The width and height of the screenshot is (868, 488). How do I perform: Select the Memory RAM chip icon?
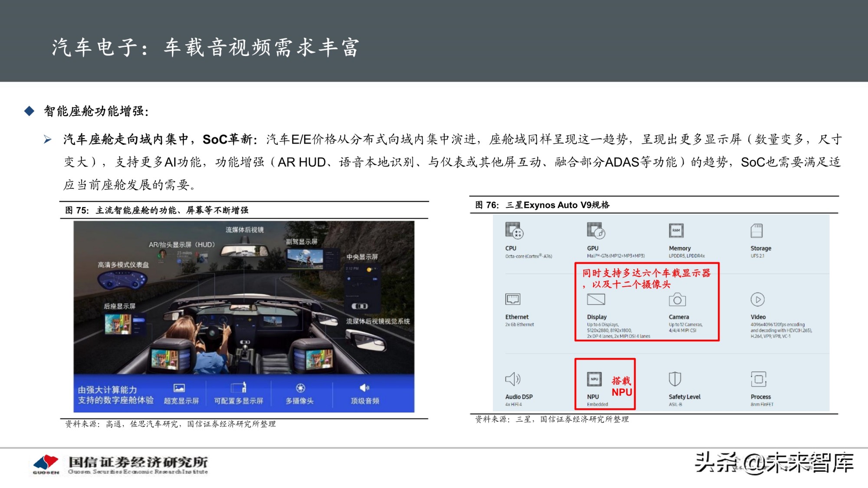[x=676, y=231]
